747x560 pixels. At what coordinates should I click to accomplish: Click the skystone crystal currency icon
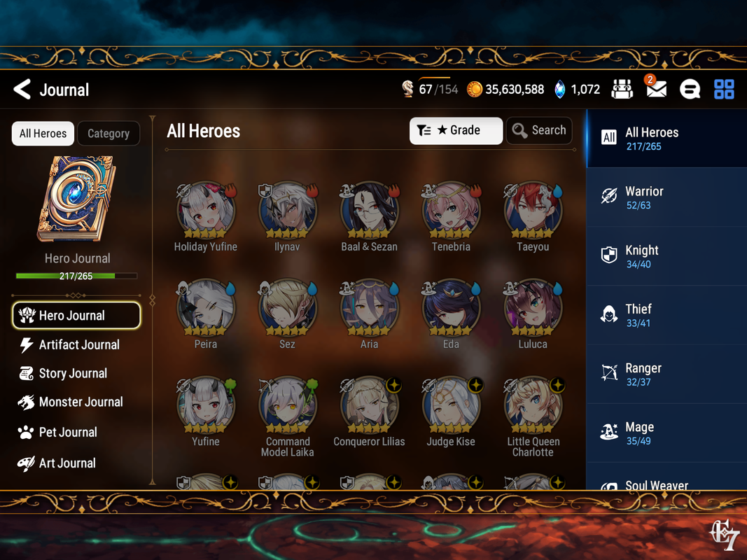click(x=560, y=89)
